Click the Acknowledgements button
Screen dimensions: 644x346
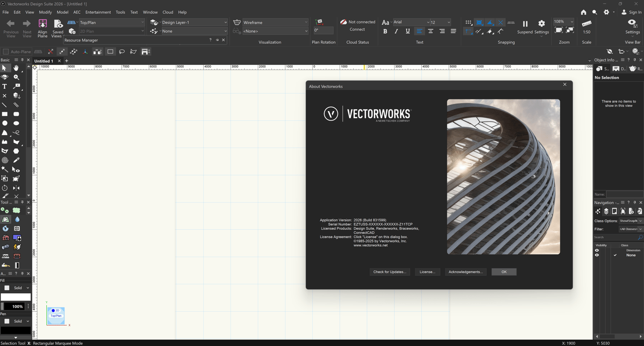click(x=465, y=272)
